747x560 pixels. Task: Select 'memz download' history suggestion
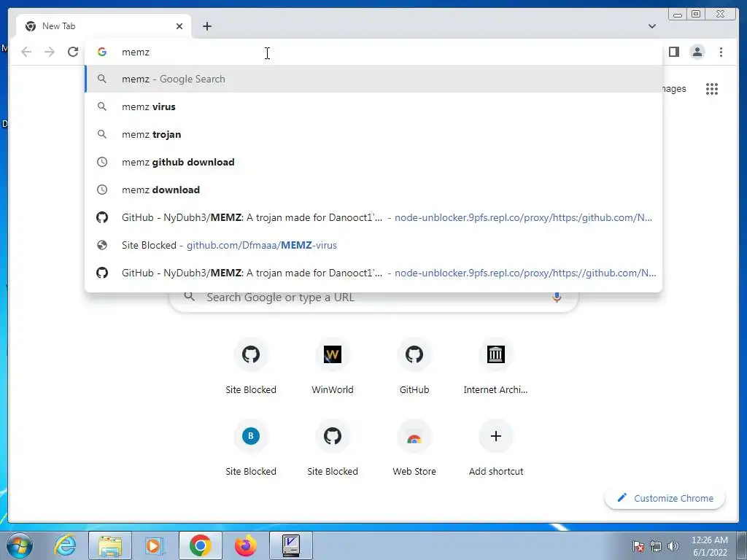point(373,190)
